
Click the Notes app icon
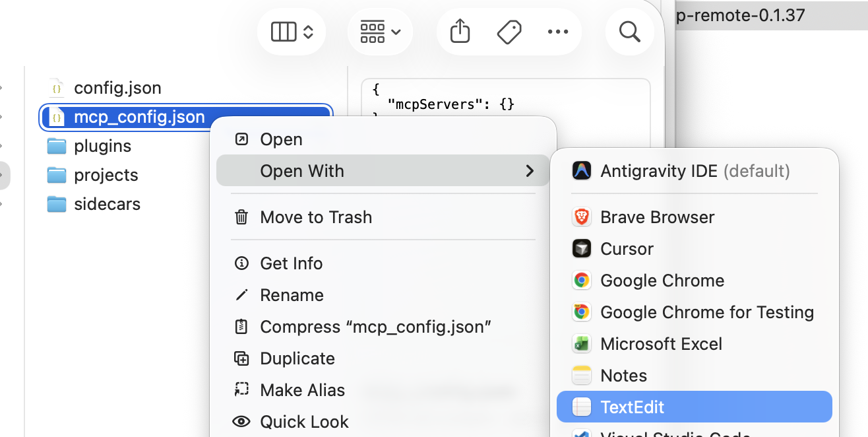click(581, 376)
